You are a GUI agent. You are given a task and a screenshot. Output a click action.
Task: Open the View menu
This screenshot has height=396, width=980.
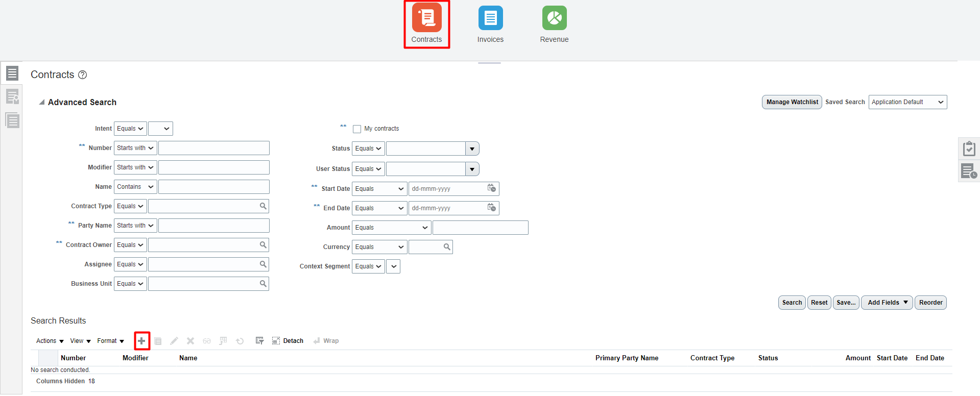click(81, 341)
